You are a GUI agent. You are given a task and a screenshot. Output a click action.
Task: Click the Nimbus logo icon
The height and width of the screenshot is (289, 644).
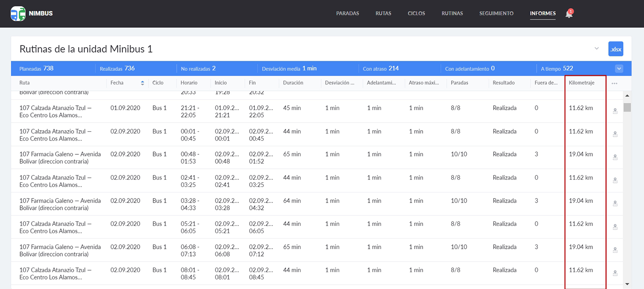[x=18, y=13]
